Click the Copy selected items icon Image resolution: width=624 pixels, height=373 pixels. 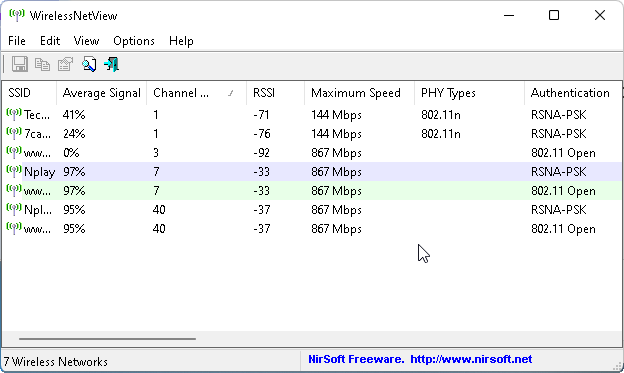point(42,64)
